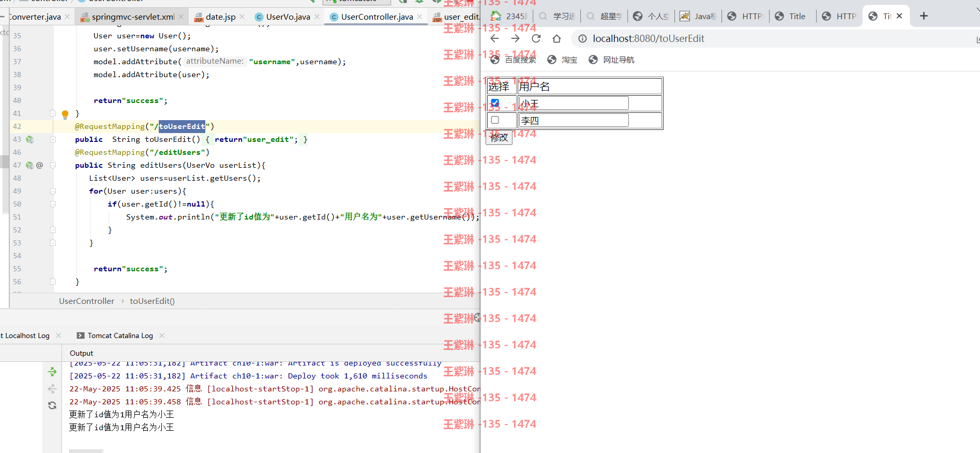The height and width of the screenshot is (453, 980).
Task: Click the highlighted toUserEdit text on line 42
Action: click(182, 126)
